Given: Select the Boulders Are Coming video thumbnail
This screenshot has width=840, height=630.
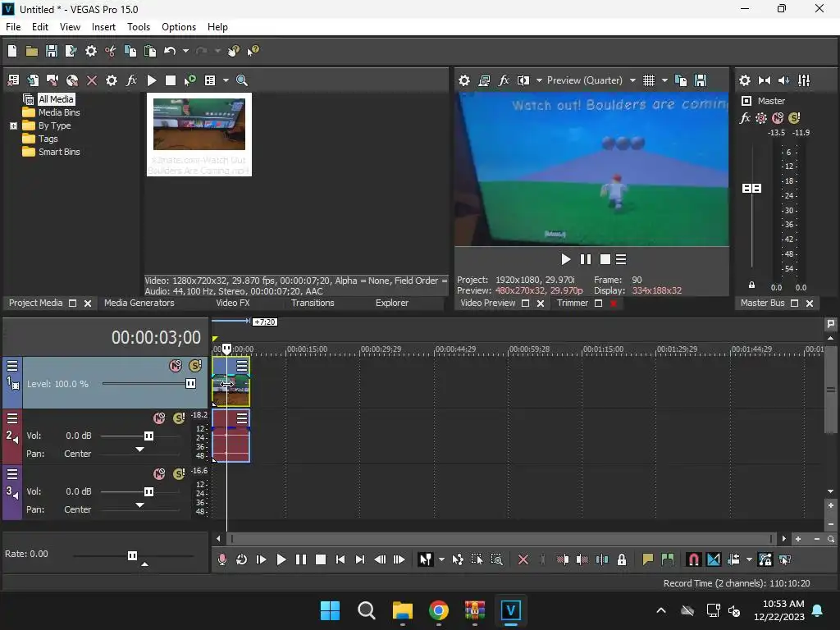Looking at the screenshot, I should [x=199, y=134].
